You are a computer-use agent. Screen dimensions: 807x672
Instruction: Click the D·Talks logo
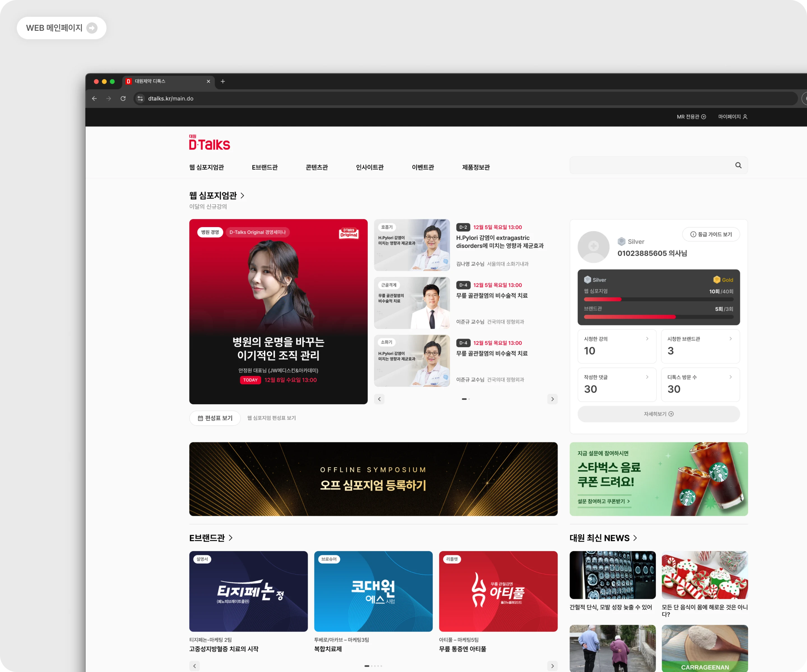click(209, 143)
